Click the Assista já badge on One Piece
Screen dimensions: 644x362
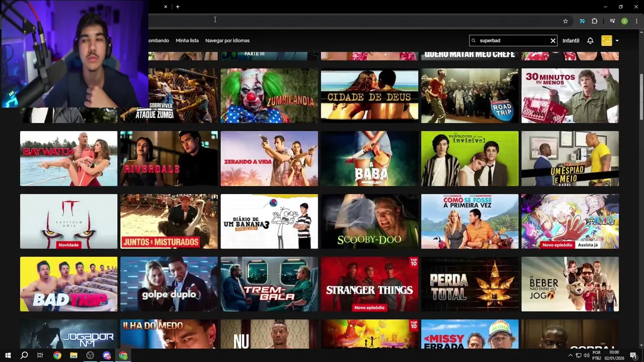coord(588,245)
